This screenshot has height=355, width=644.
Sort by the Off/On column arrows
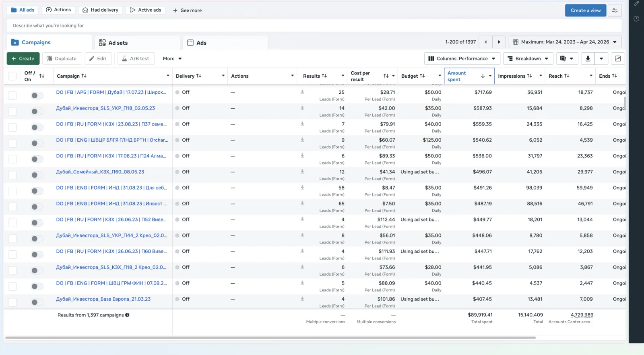[42, 76]
